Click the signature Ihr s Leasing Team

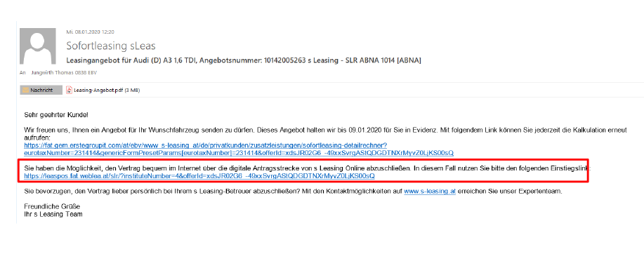tap(53, 214)
